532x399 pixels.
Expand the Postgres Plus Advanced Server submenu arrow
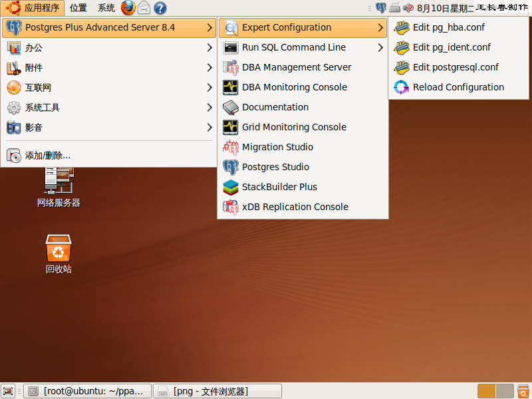(x=209, y=27)
